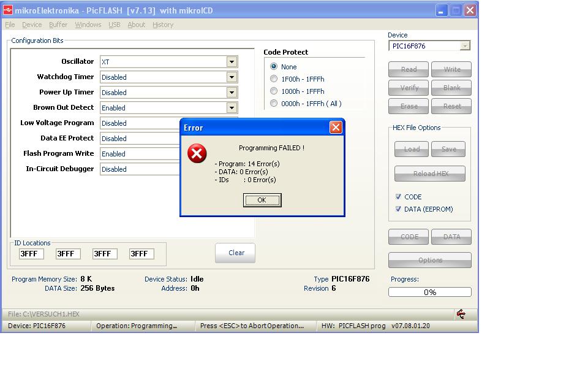Viewport: 588px width, 368px height.
Task: Click the Verify button
Action: click(409, 88)
